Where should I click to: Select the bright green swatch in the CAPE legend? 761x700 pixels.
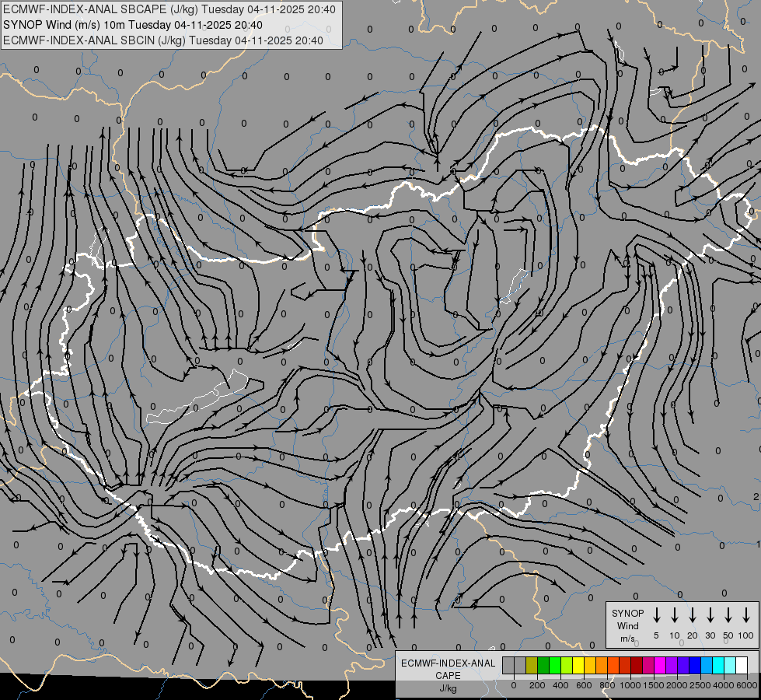555,665
